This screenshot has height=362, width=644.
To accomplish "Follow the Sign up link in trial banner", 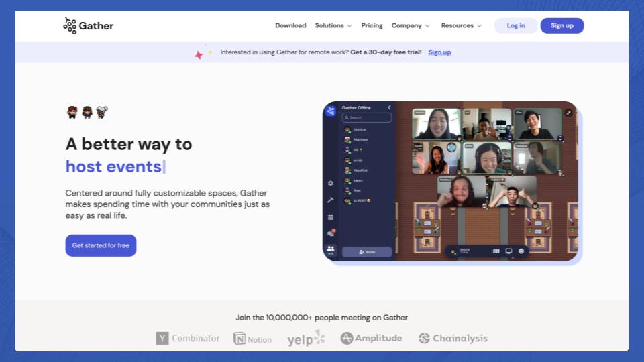I will (439, 52).
